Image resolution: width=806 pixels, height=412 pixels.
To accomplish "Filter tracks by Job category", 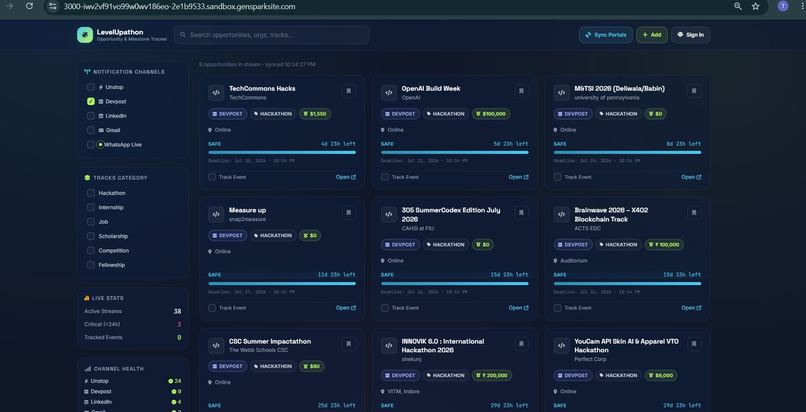I will (x=90, y=222).
